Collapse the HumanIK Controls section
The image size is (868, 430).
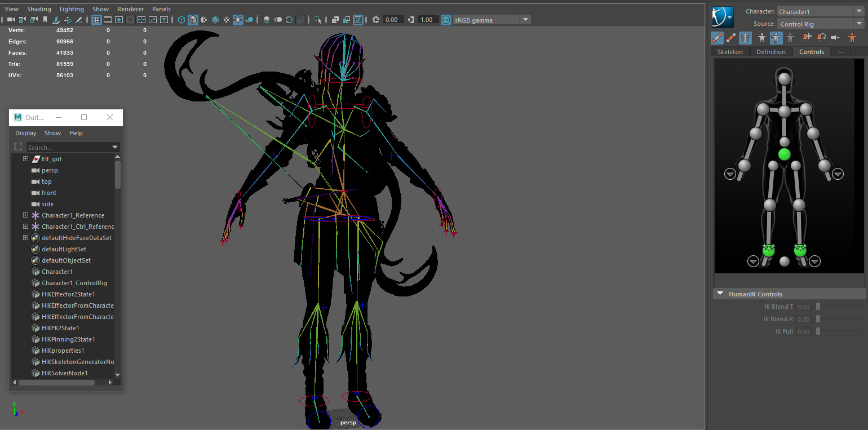coord(720,294)
